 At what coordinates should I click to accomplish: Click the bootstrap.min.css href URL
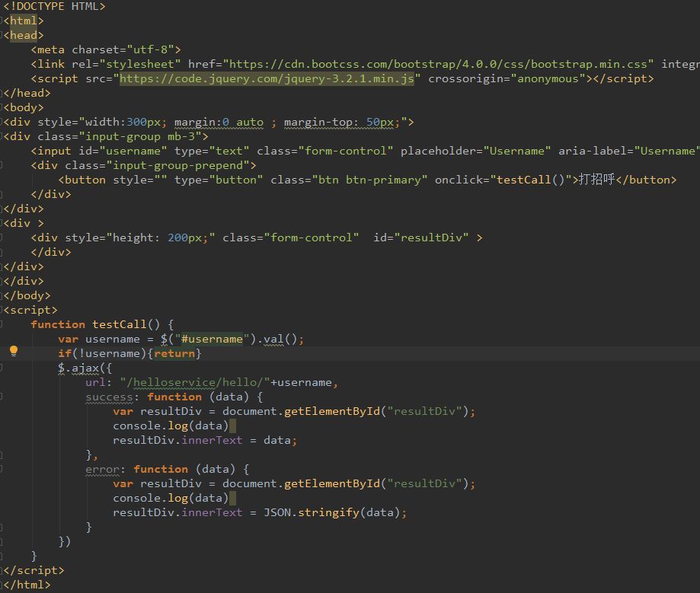click(438, 64)
